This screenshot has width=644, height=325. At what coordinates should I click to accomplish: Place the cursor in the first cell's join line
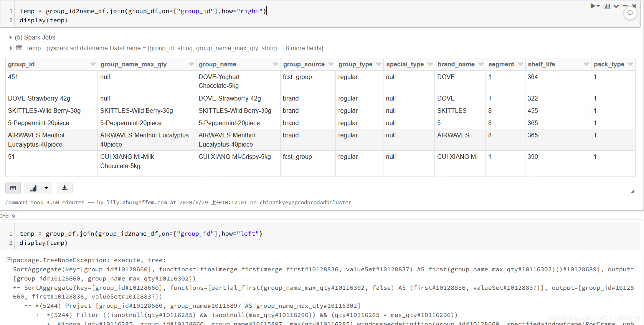[x=143, y=11]
